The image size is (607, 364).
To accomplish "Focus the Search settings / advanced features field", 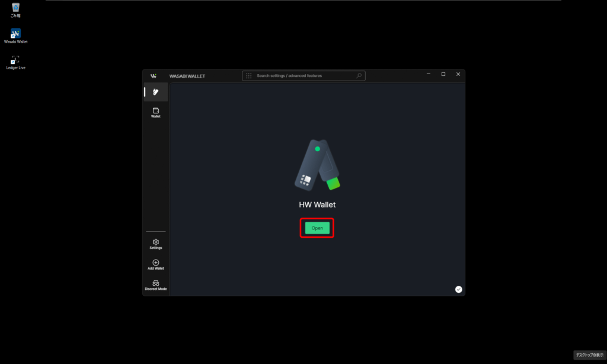I will (303, 76).
